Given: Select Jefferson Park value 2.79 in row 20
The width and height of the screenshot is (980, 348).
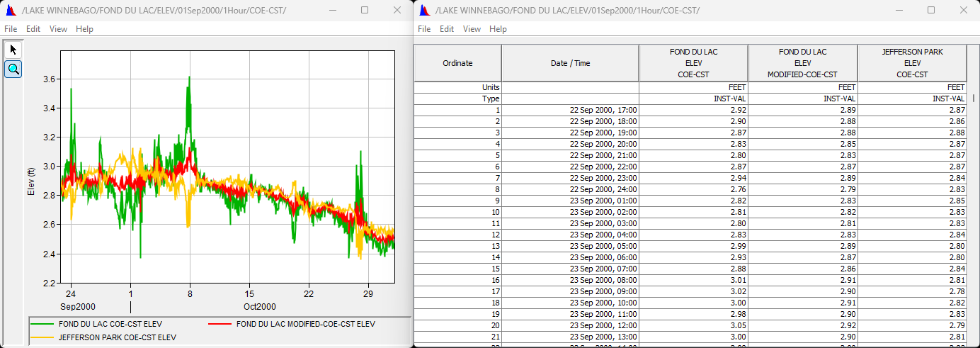Looking at the screenshot, I should [x=912, y=325].
